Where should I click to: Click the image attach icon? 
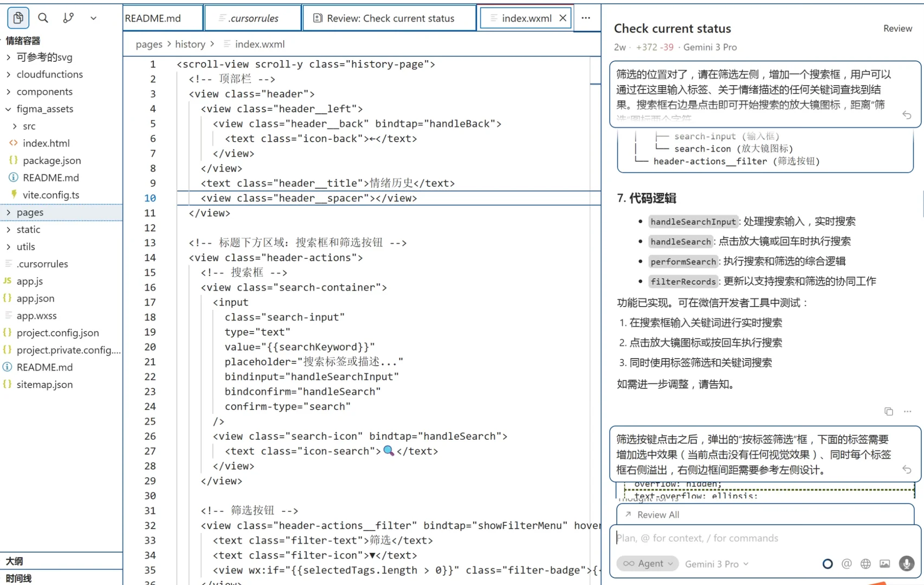tap(884, 564)
